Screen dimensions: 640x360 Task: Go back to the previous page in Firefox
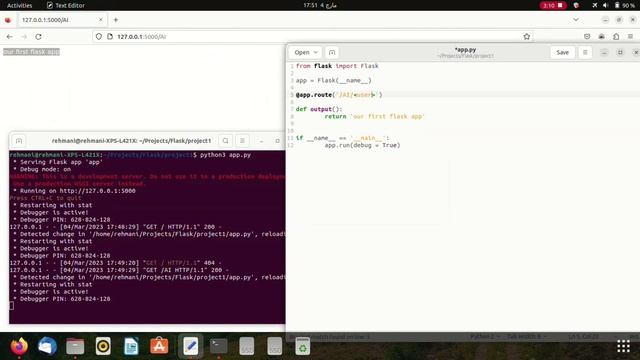(9, 37)
